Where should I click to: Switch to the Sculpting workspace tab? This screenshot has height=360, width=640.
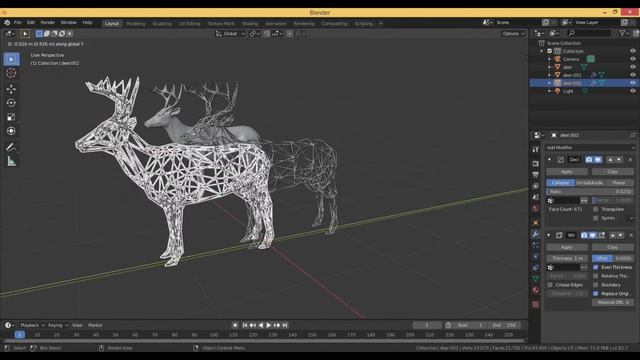162,24
